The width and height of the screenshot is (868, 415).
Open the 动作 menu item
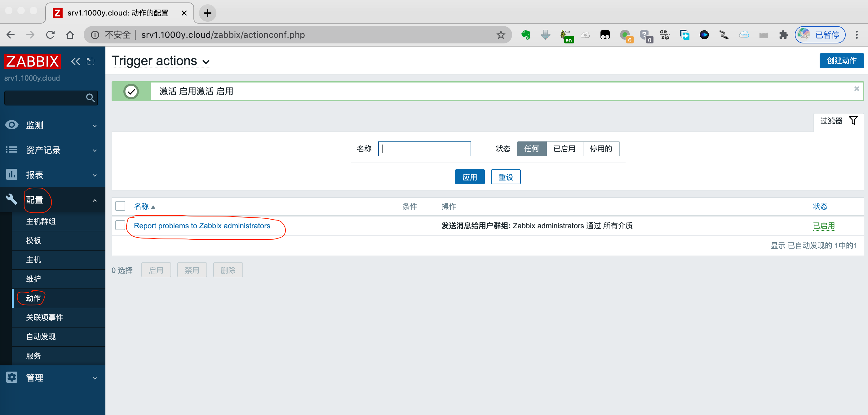tap(33, 298)
